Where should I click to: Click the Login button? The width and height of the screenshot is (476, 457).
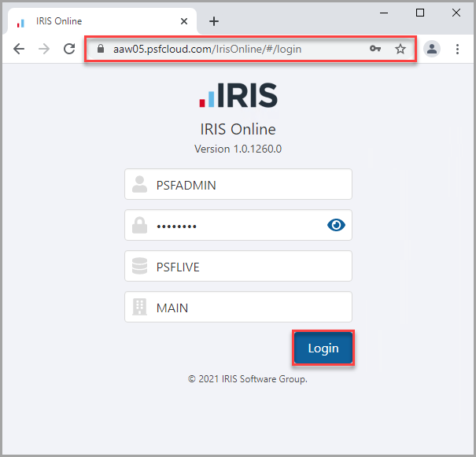pyautogui.click(x=323, y=348)
